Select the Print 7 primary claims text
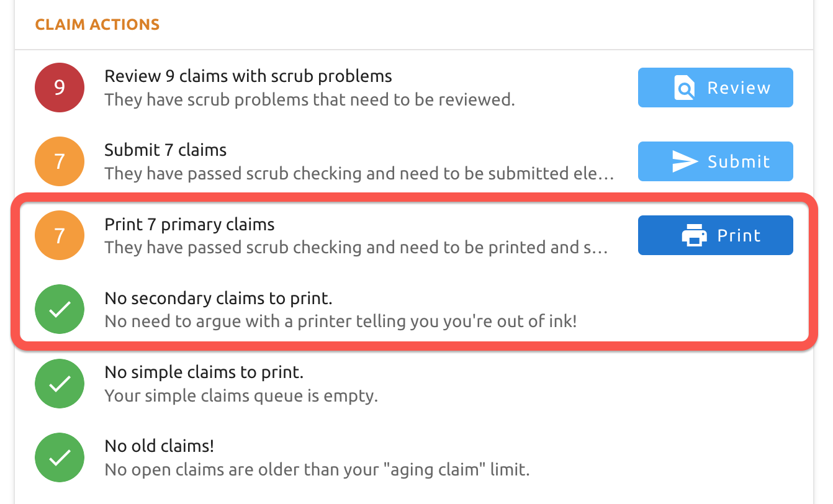The image size is (833, 504). tap(189, 224)
